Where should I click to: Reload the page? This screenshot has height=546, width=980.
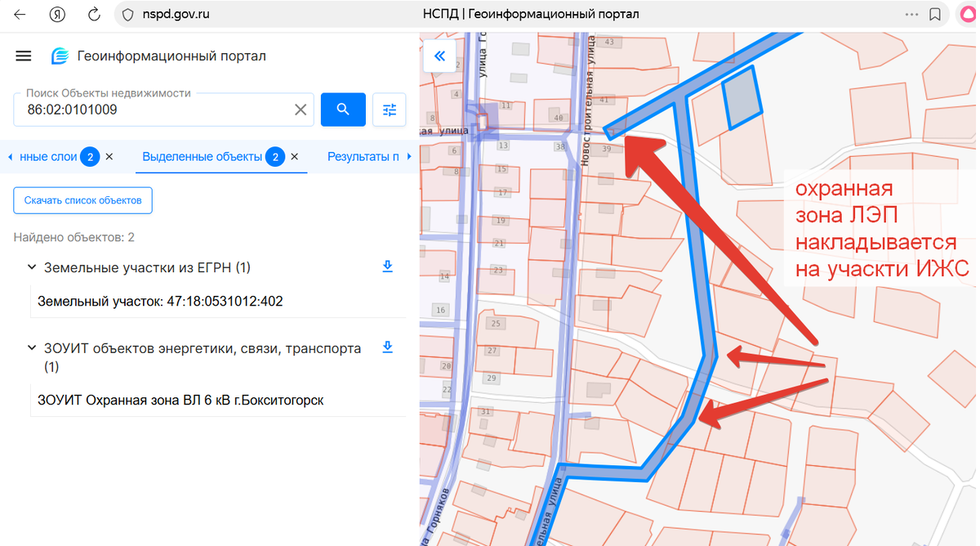click(94, 14)
